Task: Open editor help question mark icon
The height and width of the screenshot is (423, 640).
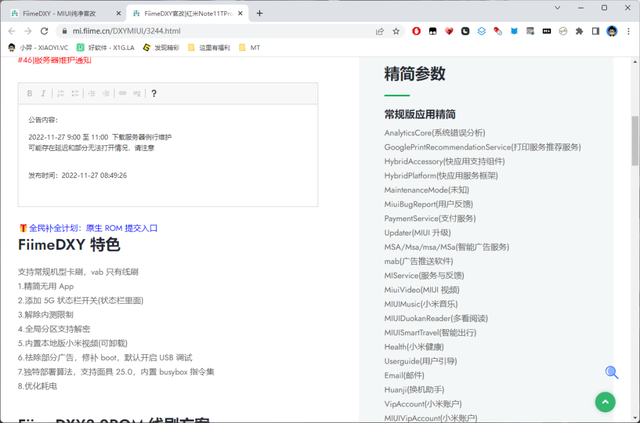Action: (153, 94)
